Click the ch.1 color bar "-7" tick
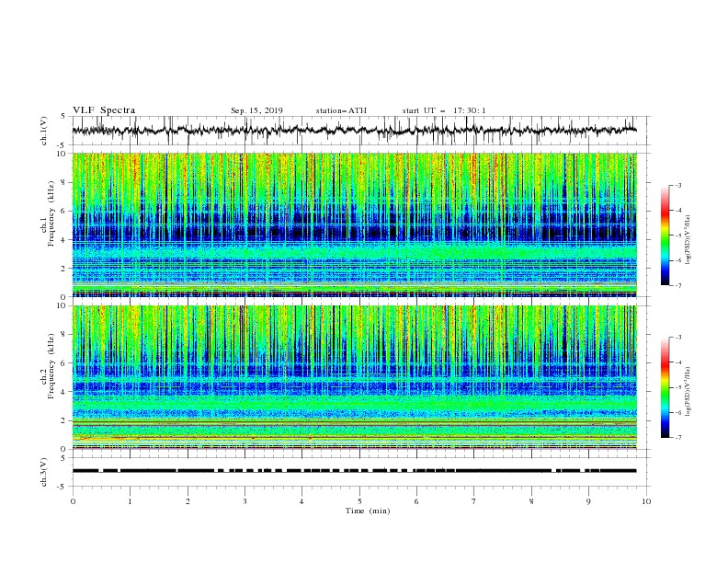Screen dimensions: 728x563 pyautogui.click(x=678, y=285)
